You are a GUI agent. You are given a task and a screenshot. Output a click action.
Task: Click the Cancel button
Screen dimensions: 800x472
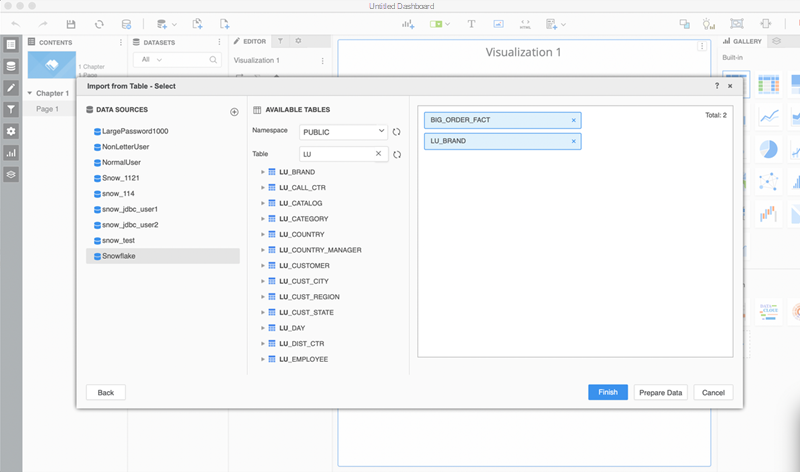(713, 393)
